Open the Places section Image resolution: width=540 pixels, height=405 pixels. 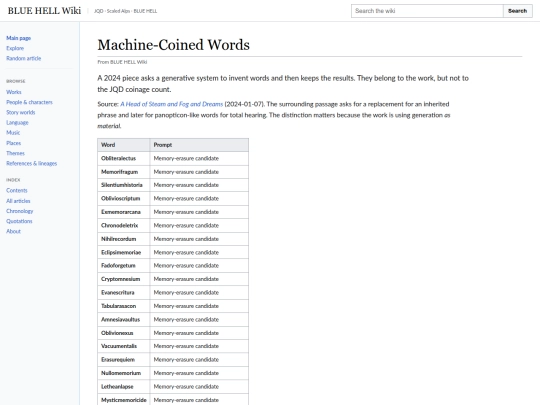13,143
